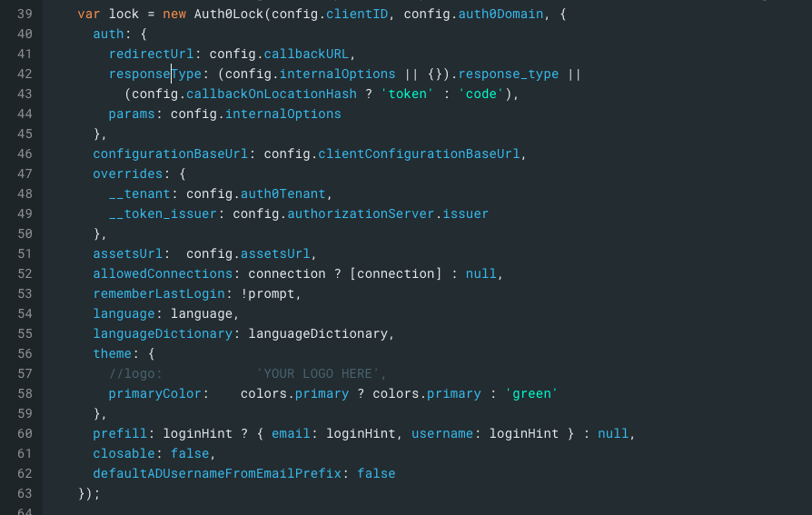Click the 'assetsUrl' key on line 51
This screenshot has width=812, height=515.
click(128, 254)
